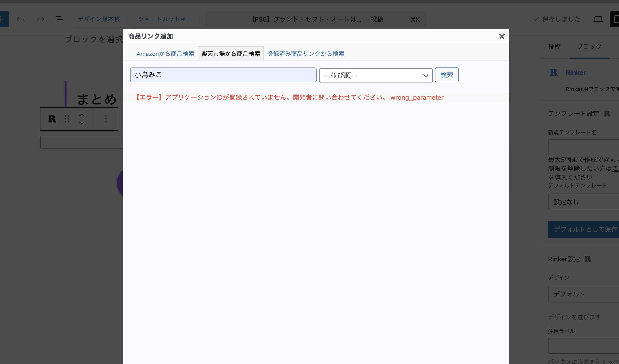Screen dimensions: 619x364
Task: Open default template dropdown showing 設定なし
Action: [x=584, y=202]
